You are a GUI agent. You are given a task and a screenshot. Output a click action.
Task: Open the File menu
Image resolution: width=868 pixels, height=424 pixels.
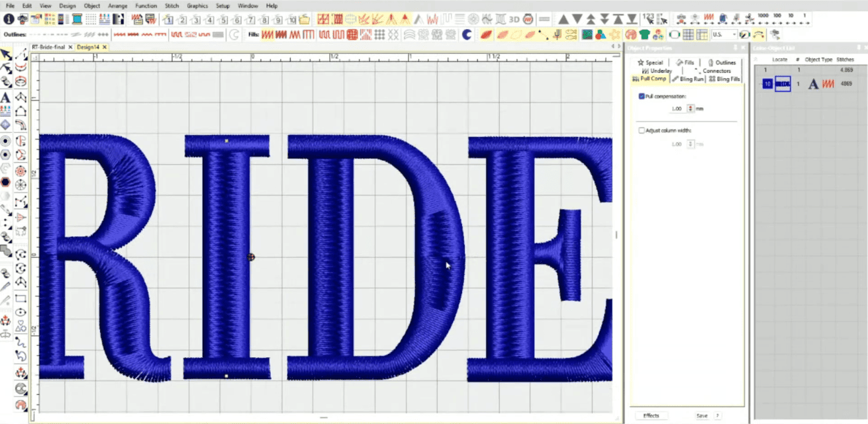pos(10,5)
